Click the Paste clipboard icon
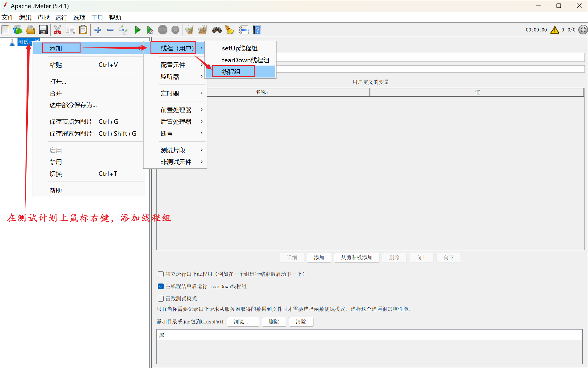This screenshot has height=368, width=588. pyautogui.click(x=83, y=30)
